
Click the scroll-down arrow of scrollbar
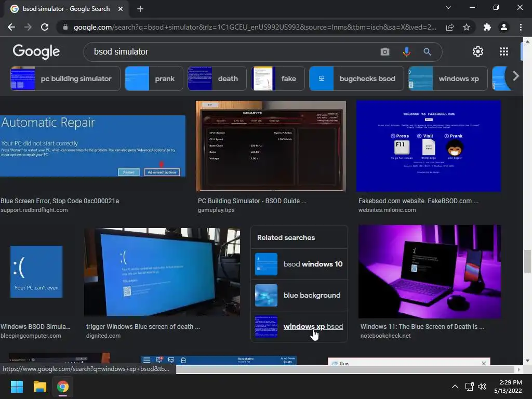[527, 361]
